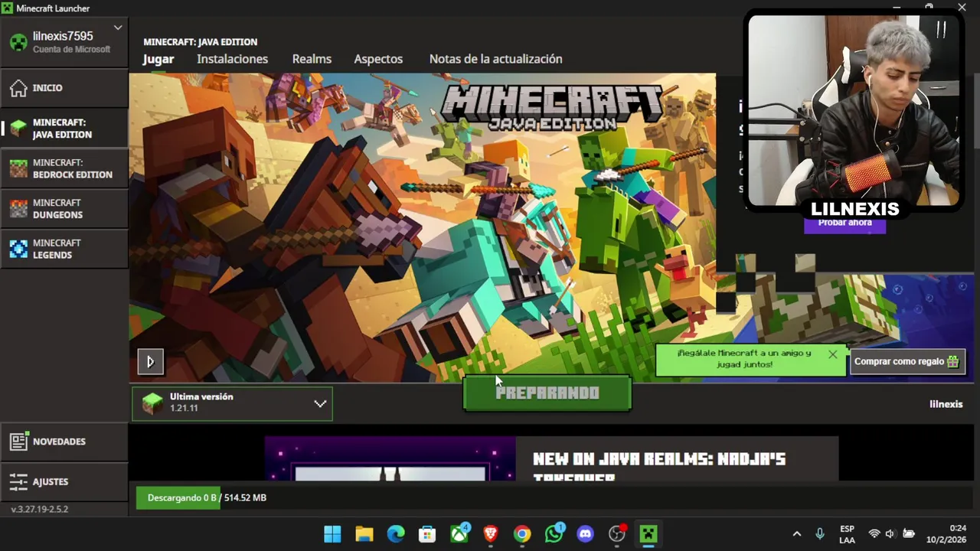Expand the lilnexis7595 account menu
Viewport: 980px width, 551px height.
coord(118,28)
